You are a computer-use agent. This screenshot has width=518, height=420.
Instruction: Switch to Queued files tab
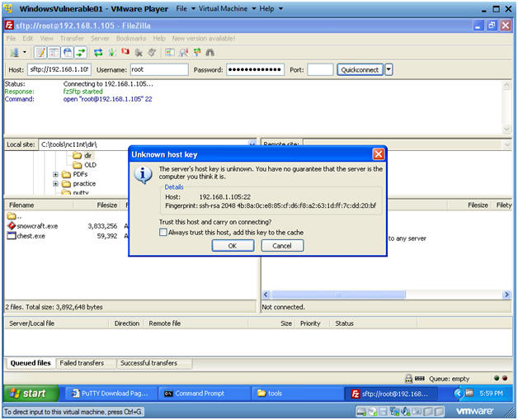point(31,363)
